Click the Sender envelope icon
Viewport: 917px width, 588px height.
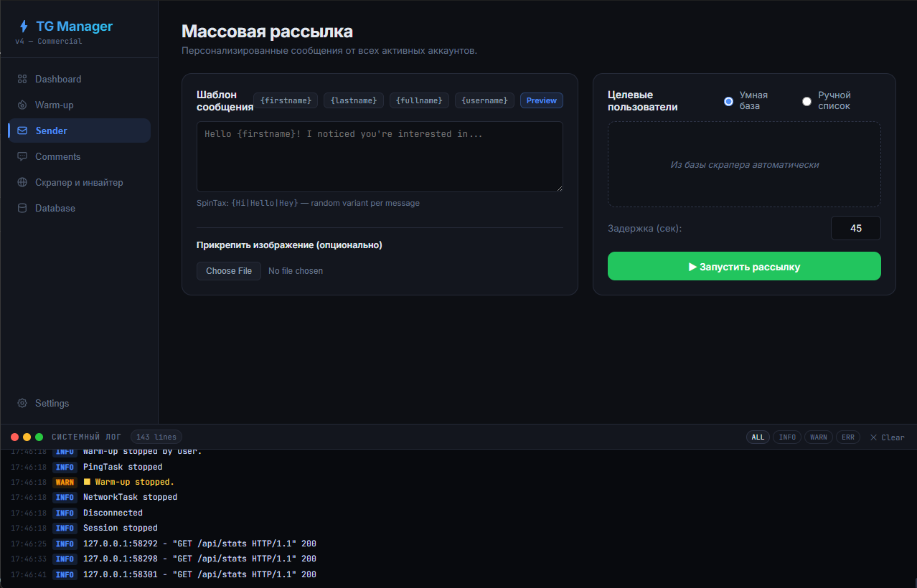click(22, 131)
